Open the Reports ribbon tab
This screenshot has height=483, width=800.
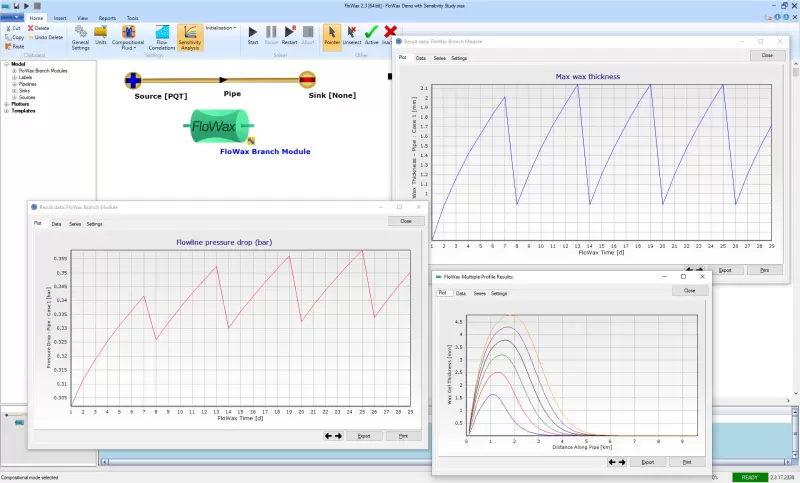107,18
